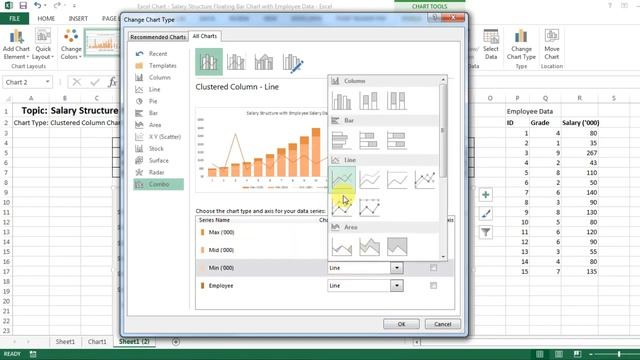Select Templates chart category

click(x=158, y=65)
